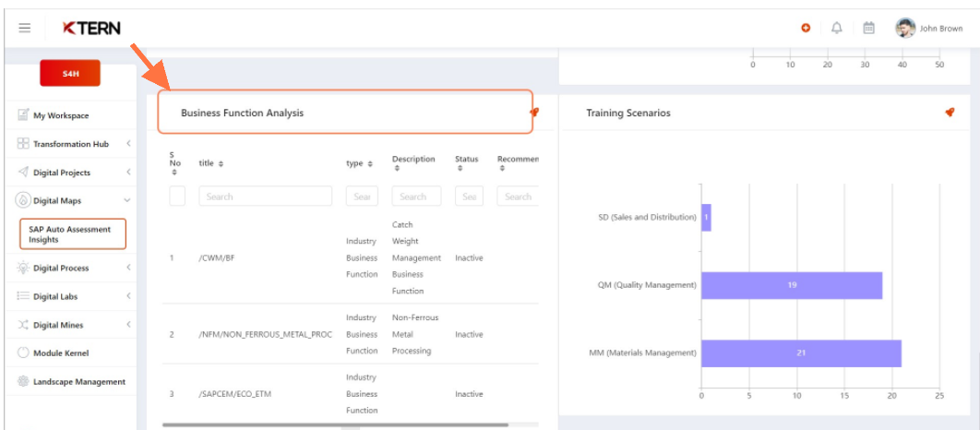The width and height of the screenshot is (980, 430).
Task: Click rocket icon on Business Function Analysis
Action: click(x=534, y=113)
